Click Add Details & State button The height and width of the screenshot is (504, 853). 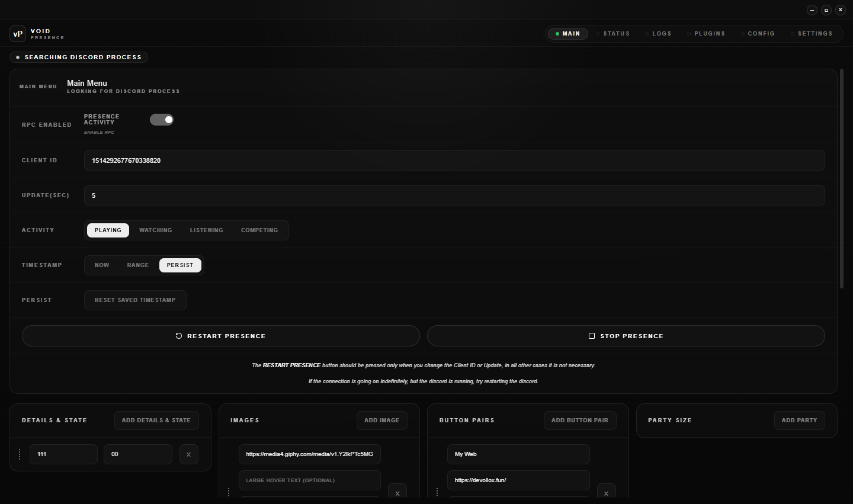pyautogui.click(x=156, y=420)
